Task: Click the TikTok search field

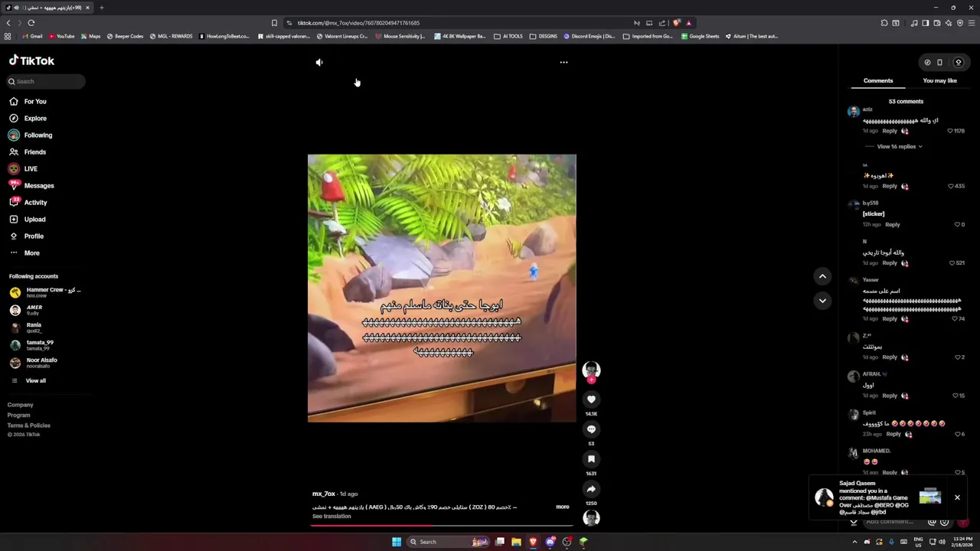Action: pyautogui.click(x=46, y=81)
